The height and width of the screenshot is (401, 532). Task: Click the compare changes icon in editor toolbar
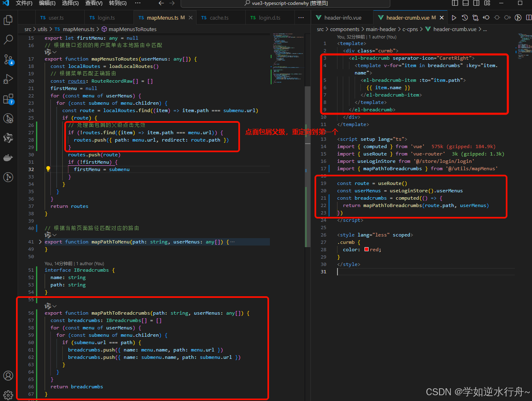[475, 18]
